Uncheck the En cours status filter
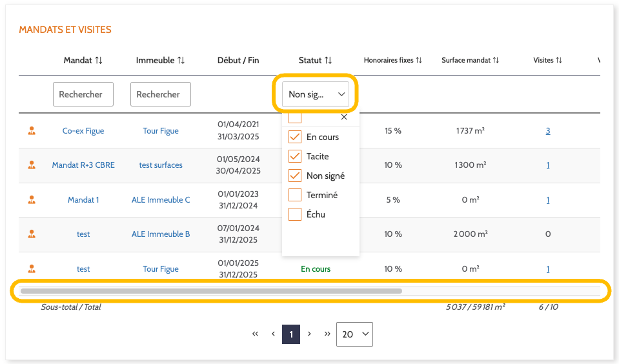Screen dimensions: 619x364 coord(295,137)
